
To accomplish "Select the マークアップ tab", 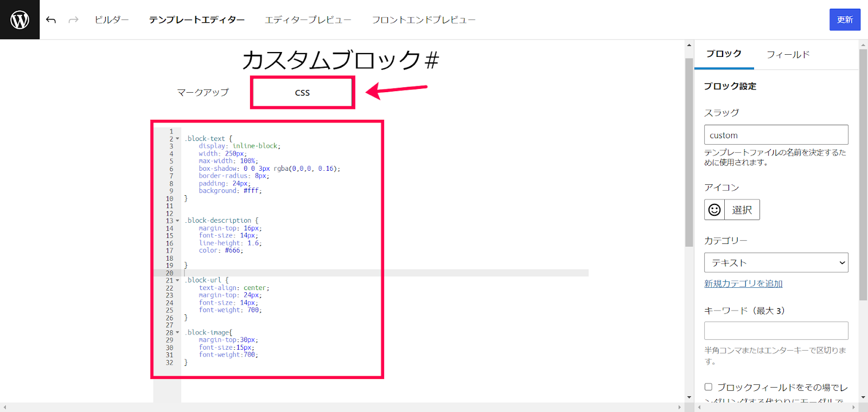I will click(203, 93).
